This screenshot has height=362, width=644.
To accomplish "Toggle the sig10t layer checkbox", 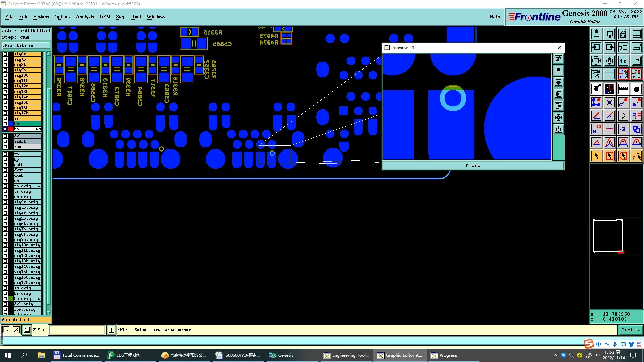I will (x=5, y=75).
